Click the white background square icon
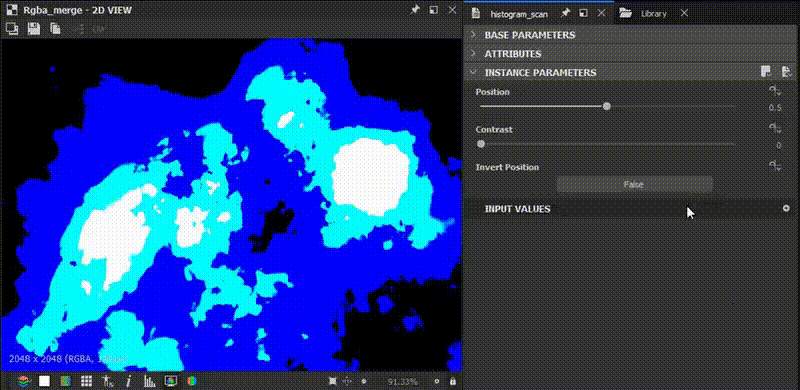Screen dimensions: 800x390 (45, 381)
